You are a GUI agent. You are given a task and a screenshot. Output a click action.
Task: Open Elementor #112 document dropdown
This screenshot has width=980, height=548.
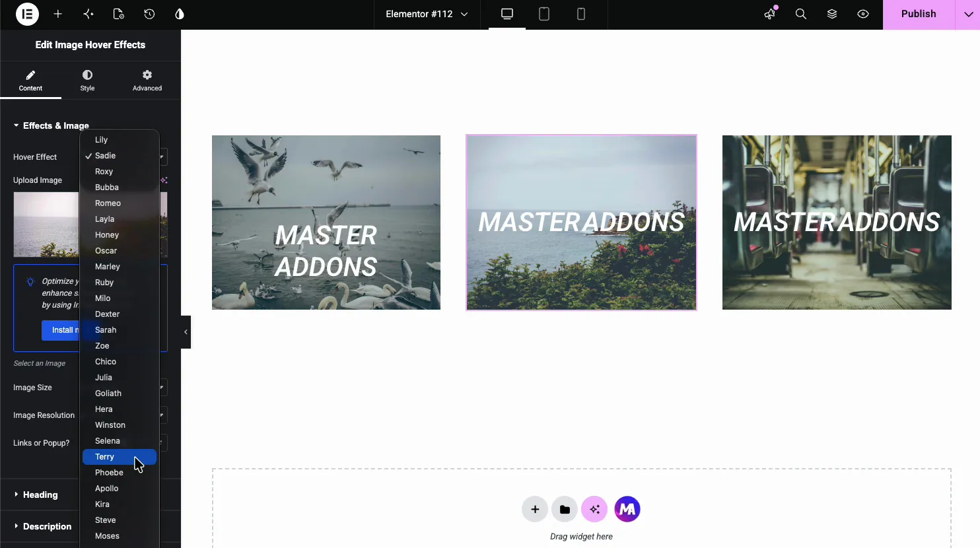427,14
